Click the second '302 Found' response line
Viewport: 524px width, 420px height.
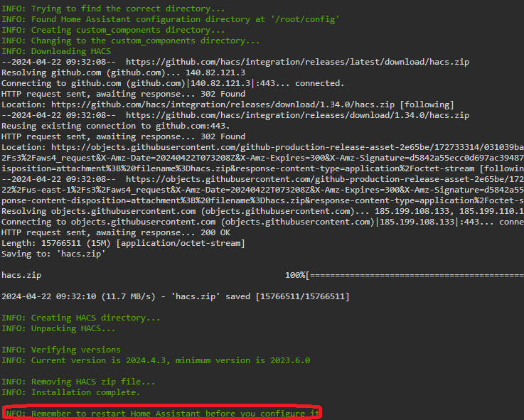[x=123, y=137]
